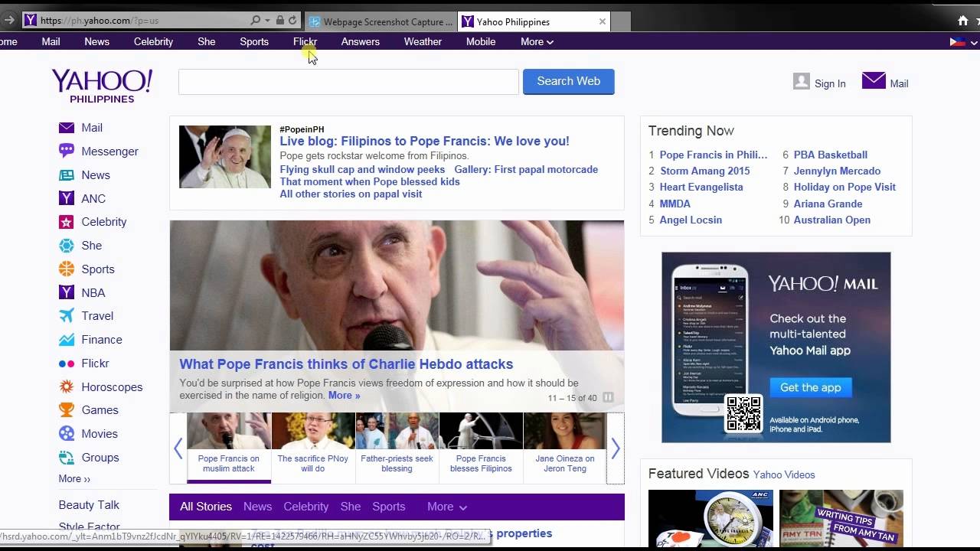This screenshot has width=980, height=551.
Task: Select the Celebrity tab in stories bar
Action: point(305,507)
